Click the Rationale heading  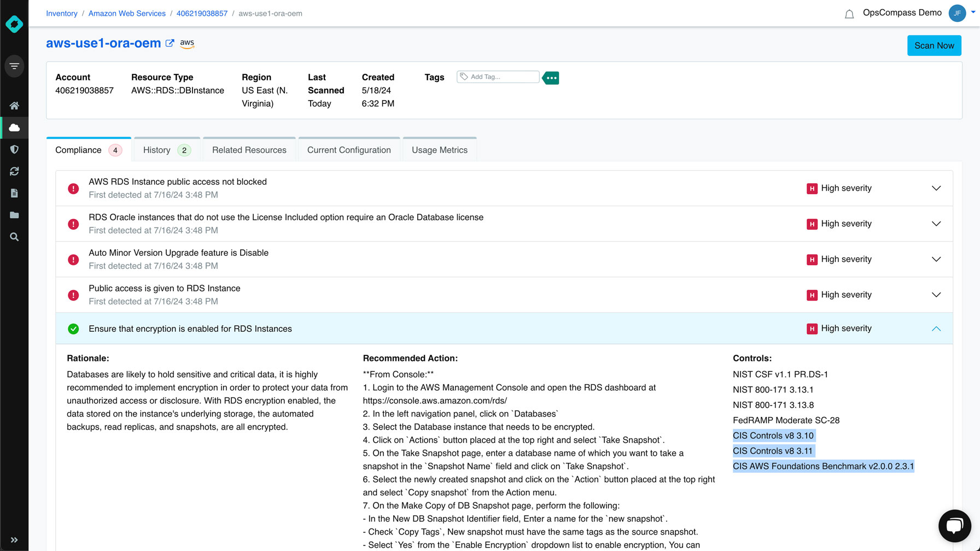pos(88,358)
